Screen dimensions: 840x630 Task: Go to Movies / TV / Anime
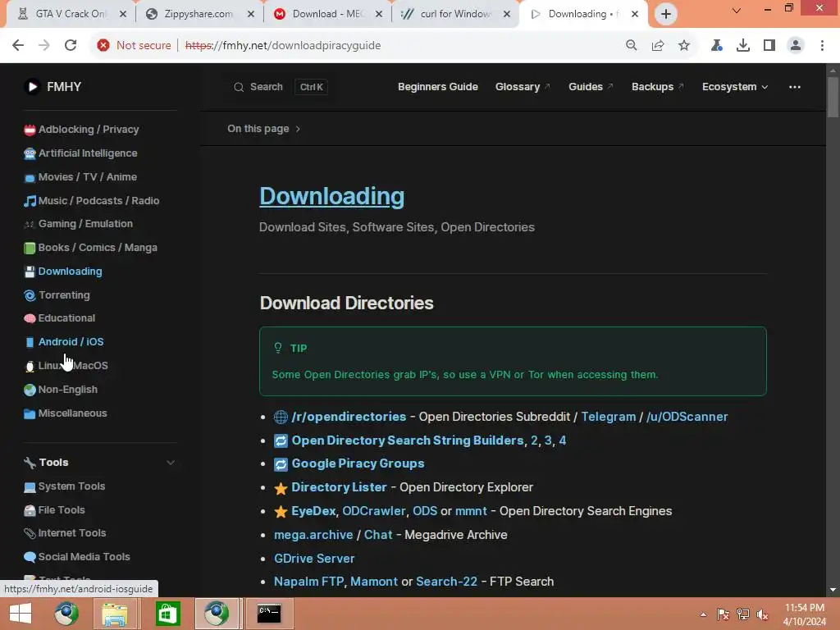pos(80,177)
